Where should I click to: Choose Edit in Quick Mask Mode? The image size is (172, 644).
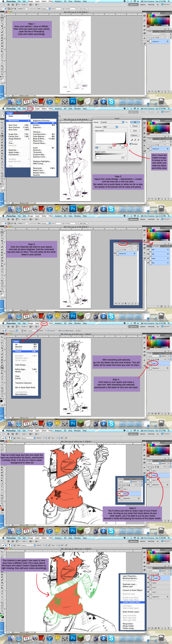pos(26,388)
